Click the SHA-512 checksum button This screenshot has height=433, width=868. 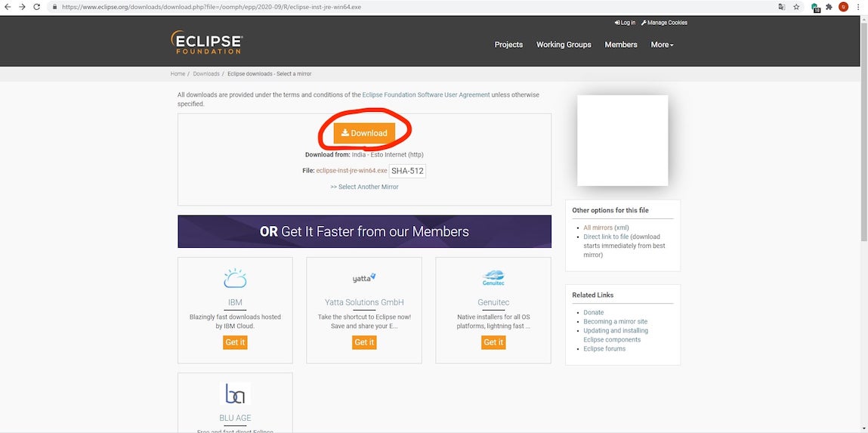[x=408, y=171]
